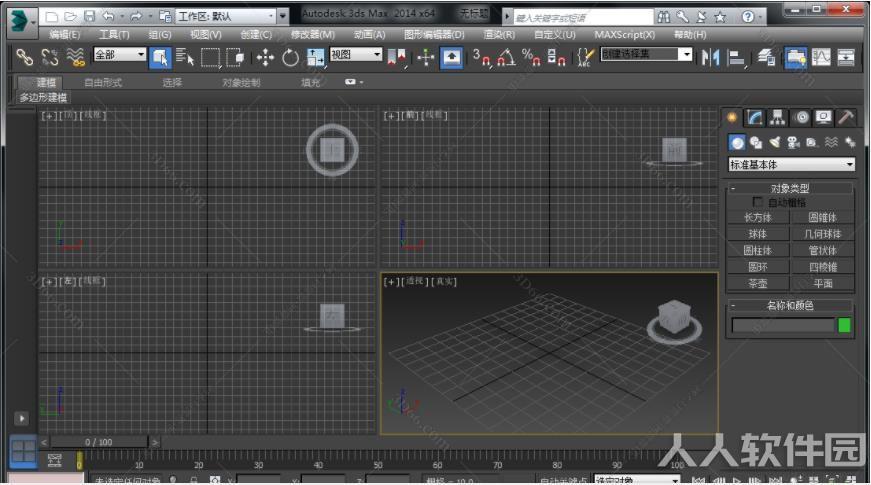The width and height of the screenshot is (871, 485).
Task: Open the Curve Editor icon
Action: click(x=820, y=57)
